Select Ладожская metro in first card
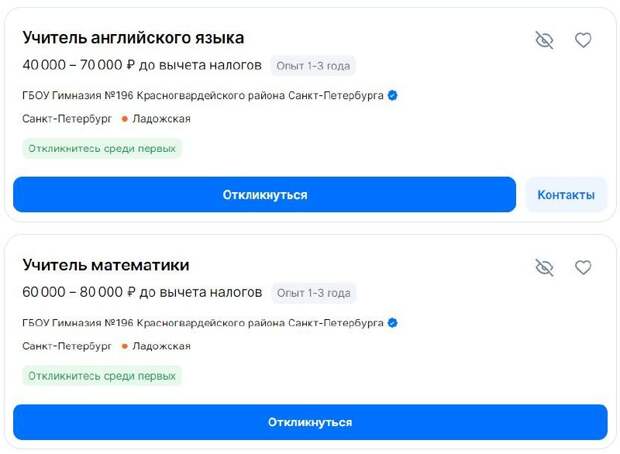The height and width of the screenshot is (454, 620). 161,119
